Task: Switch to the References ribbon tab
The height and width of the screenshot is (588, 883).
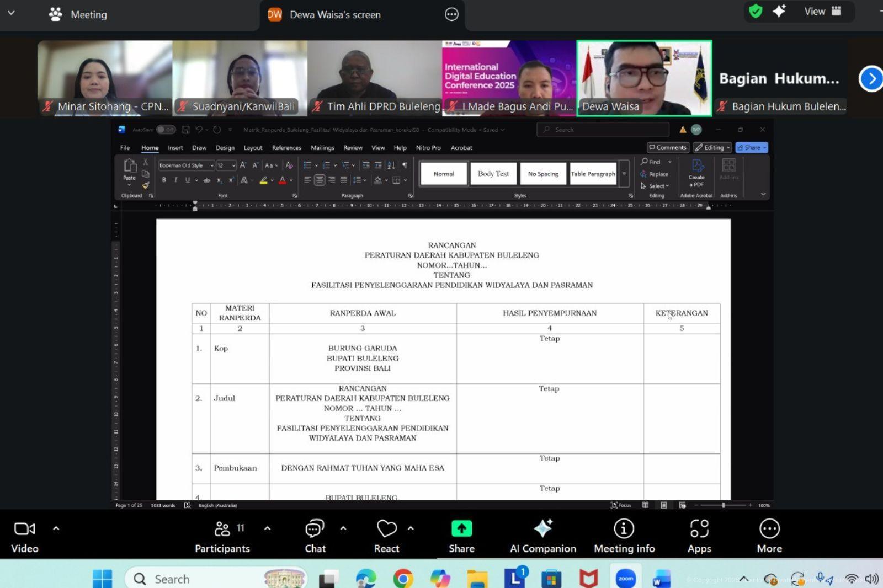Action: point(286,148)
